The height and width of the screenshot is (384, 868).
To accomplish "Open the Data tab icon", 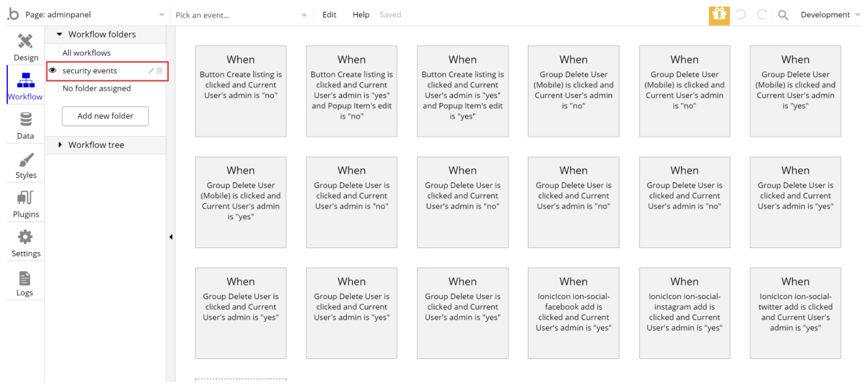I will [x=26, y=119].
